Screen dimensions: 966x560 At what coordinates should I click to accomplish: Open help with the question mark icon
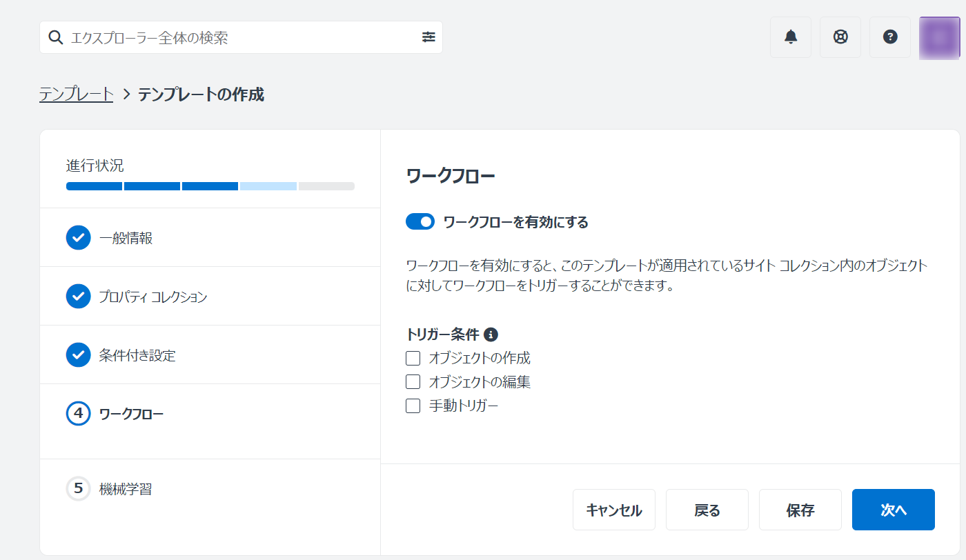(x=889, y=37)
